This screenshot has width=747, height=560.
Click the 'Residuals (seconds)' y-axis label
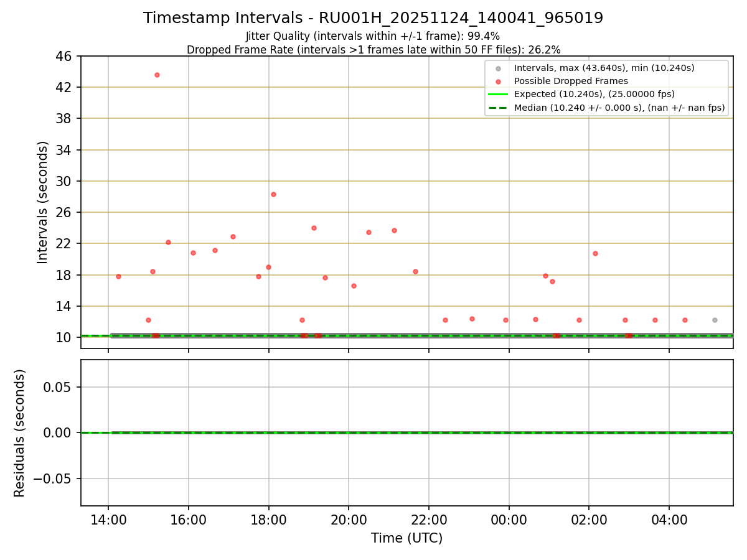pyautogui.click(x=20, y=433)
